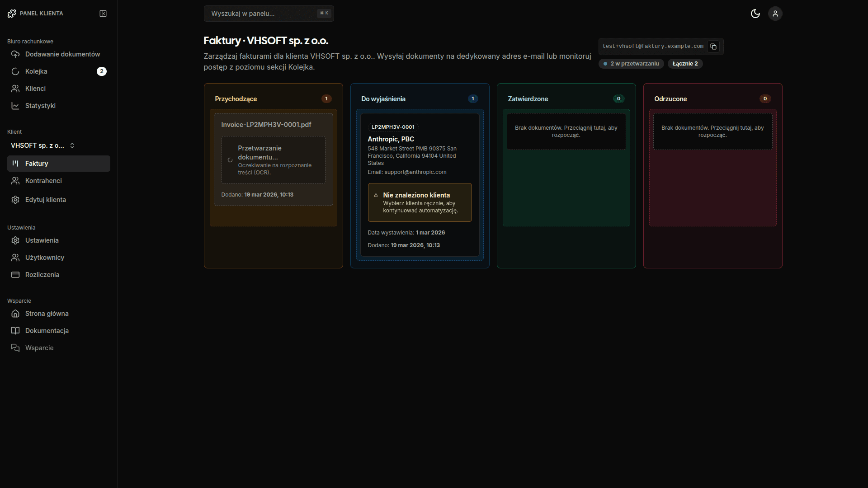
Task: Open the Anthropic, PBC invoice card
Action: point(391,139)
